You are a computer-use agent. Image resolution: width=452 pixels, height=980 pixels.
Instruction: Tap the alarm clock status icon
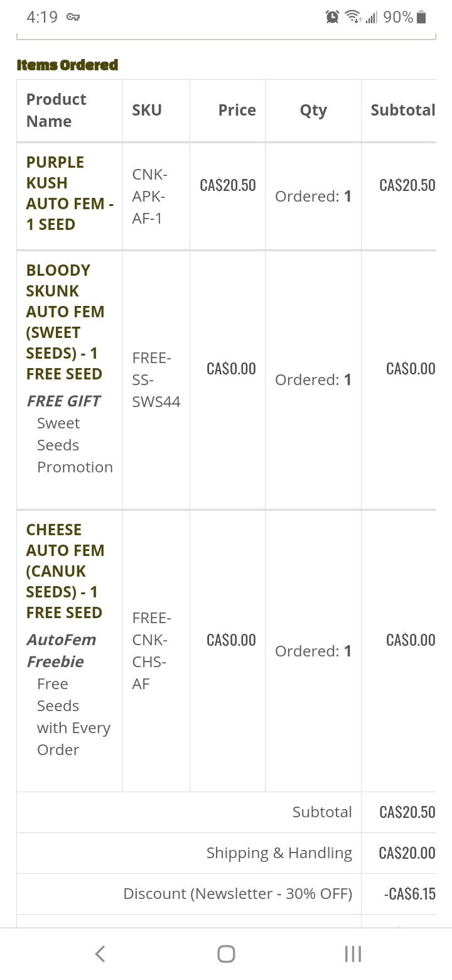pos(332,17)
